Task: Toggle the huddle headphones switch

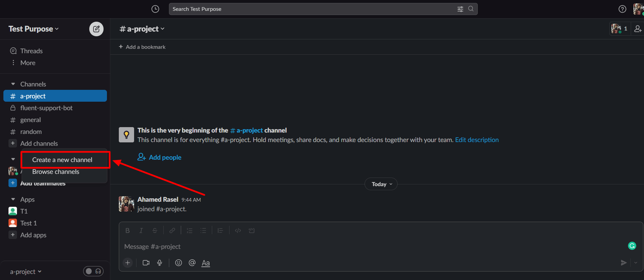Action: pos(93,271)
